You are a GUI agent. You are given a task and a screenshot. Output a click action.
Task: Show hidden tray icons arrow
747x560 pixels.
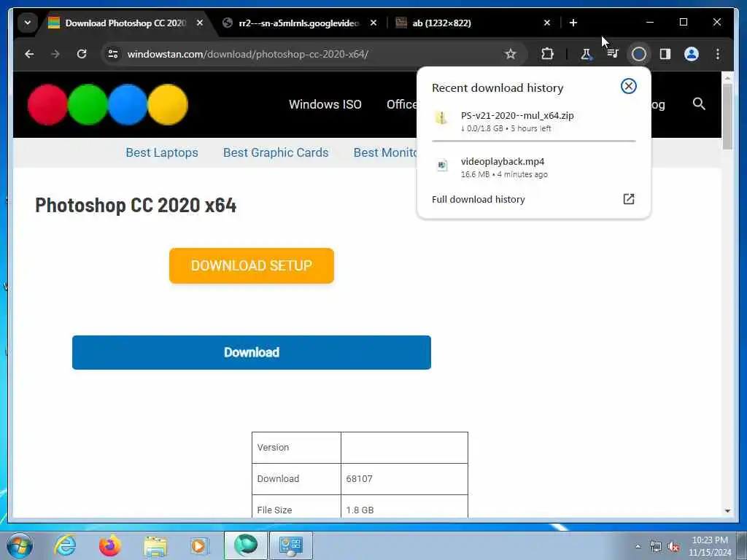[x=638, y=546]
